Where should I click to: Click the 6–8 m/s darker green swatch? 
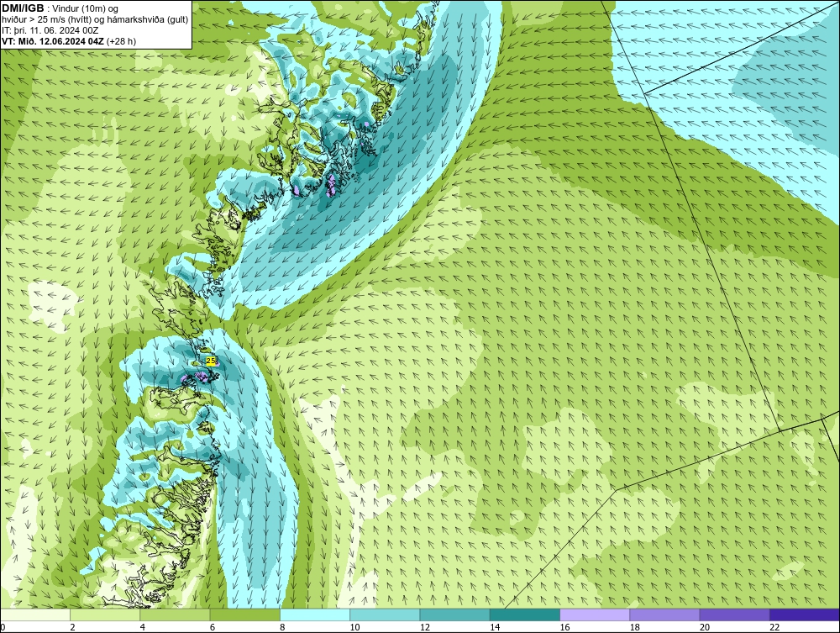point(244,615)
